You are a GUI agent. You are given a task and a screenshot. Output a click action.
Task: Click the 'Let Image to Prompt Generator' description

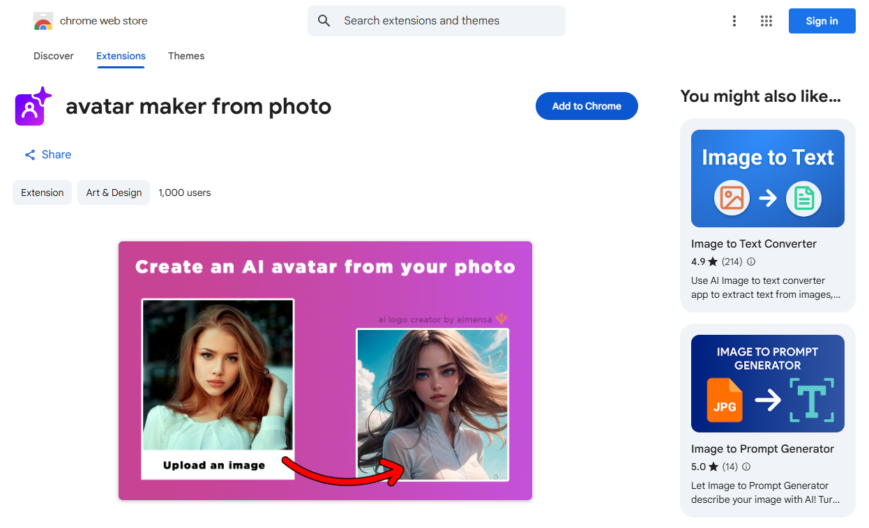[765, 493]
